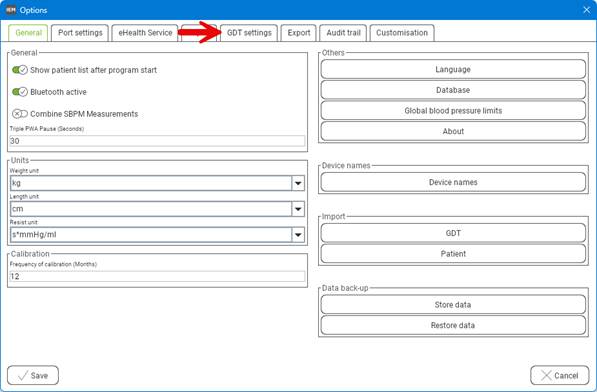The height and width of the screenshot is (392, 597).
Task: Open the Database settings button
Action: (x=453, y=90)
